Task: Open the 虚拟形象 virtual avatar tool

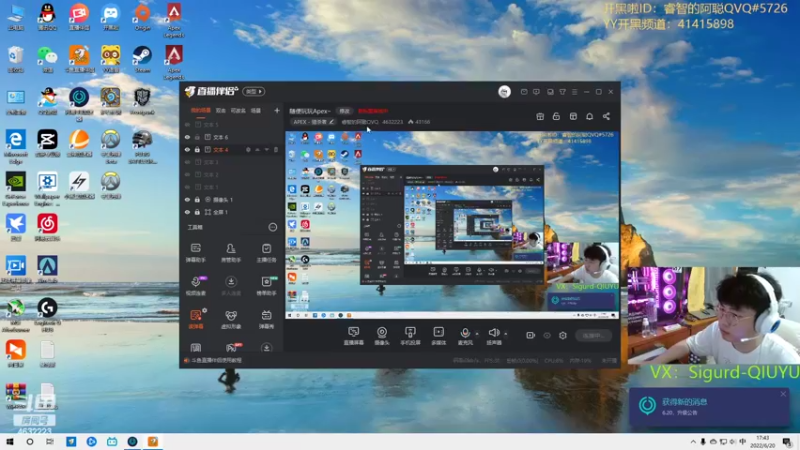Action: pyautogui.click(x=231, y=319)
